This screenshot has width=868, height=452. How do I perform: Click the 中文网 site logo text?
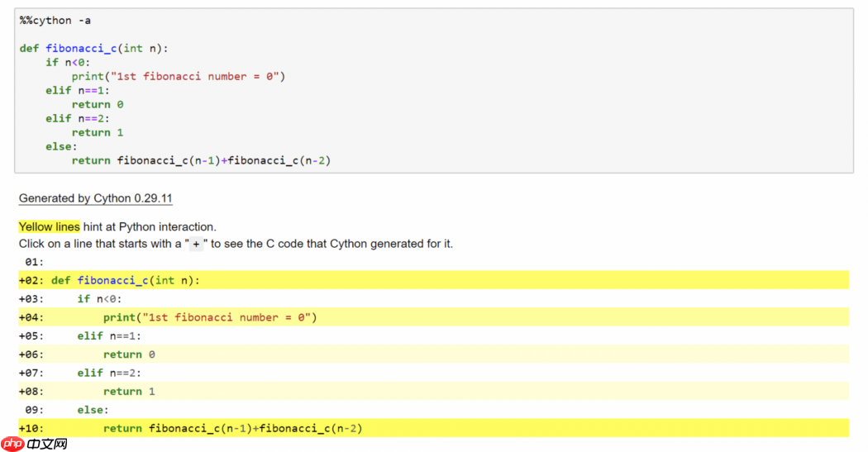point(47,444)
